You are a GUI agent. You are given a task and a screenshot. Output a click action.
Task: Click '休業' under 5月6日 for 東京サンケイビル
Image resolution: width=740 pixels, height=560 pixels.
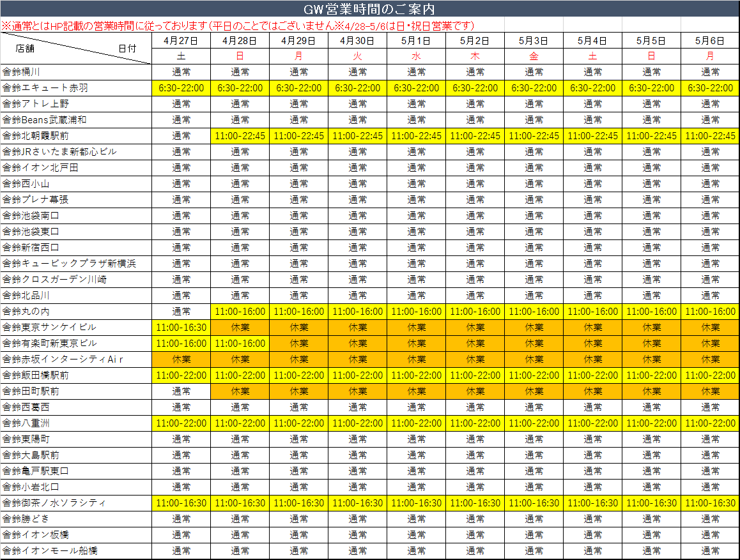(710, 328)
